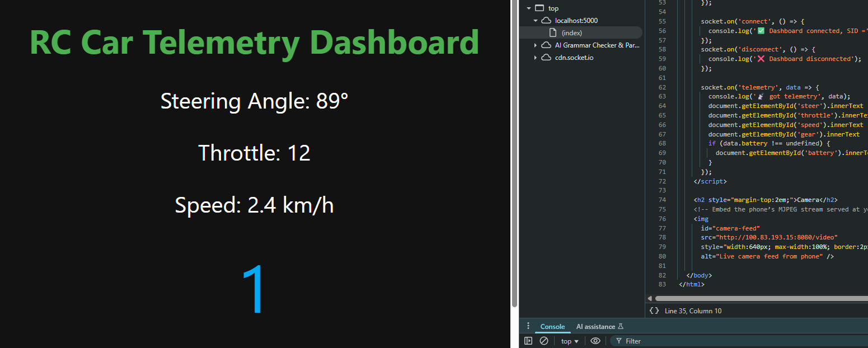Click line number 55 in the gutter
The height and width of the screenshot is (348, 868).
coord(663,21)
